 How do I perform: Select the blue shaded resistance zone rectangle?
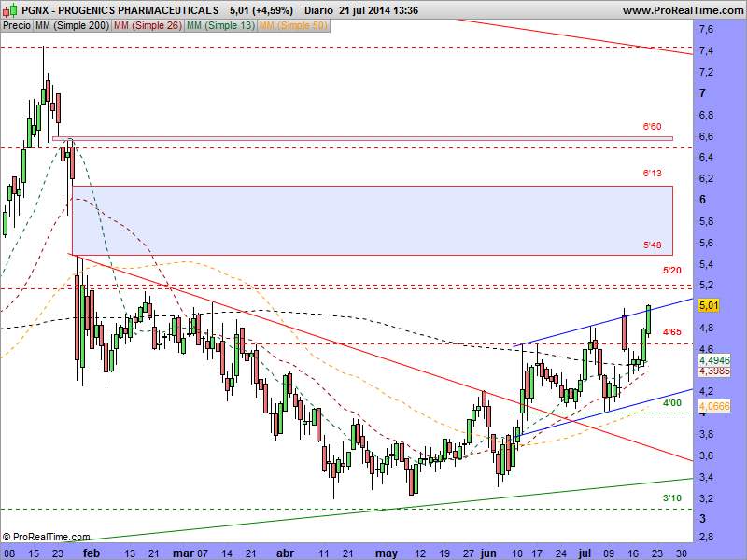point(373,220)
